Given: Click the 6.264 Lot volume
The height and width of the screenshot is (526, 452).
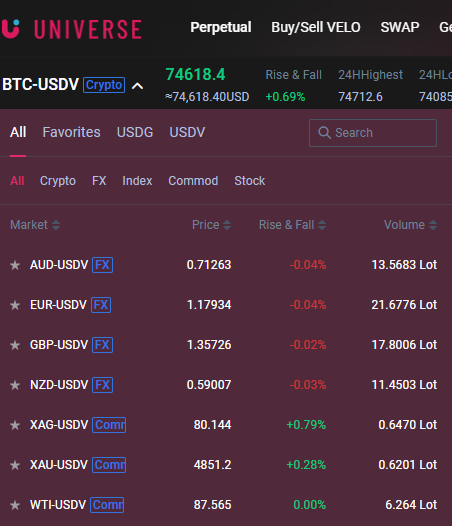Looking at the screenshot, I should point(411,505).
